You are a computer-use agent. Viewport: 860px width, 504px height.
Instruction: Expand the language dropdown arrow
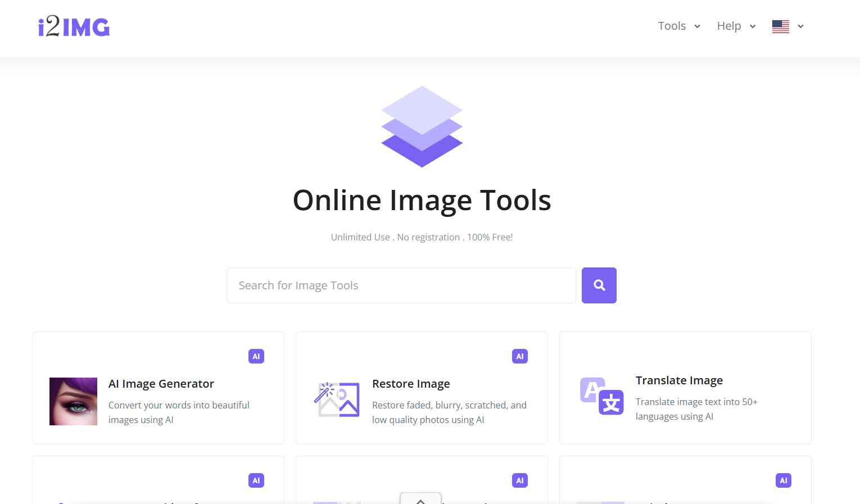(x=801, y=26)
